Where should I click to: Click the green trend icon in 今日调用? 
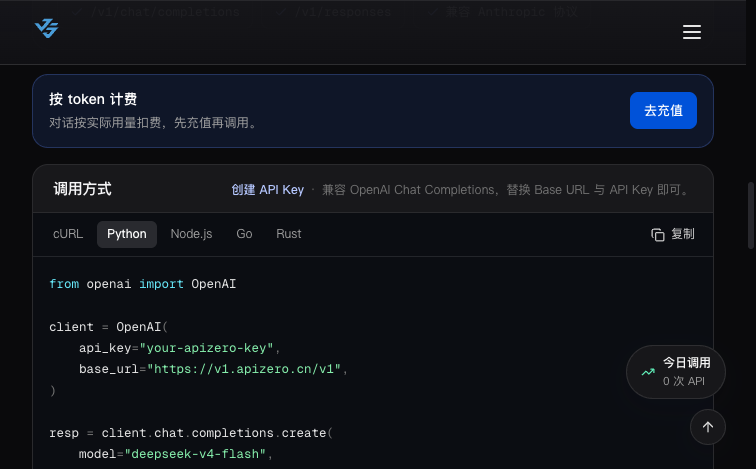[x=648, y=372]
